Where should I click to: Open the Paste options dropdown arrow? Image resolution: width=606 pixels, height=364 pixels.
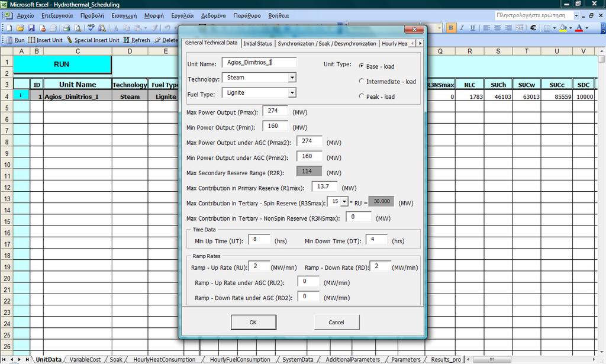pos(146,28)
